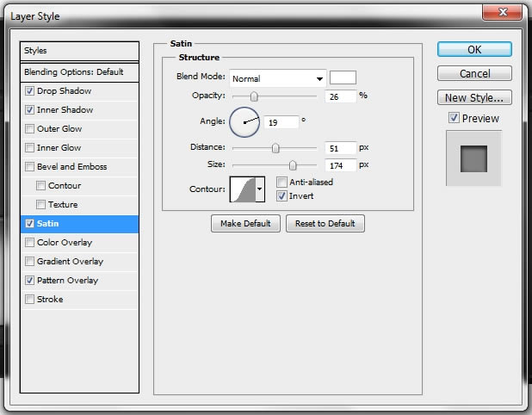Click the Distance value field
The width and height of the screenshot is (532, 415).
pos(341,148)
